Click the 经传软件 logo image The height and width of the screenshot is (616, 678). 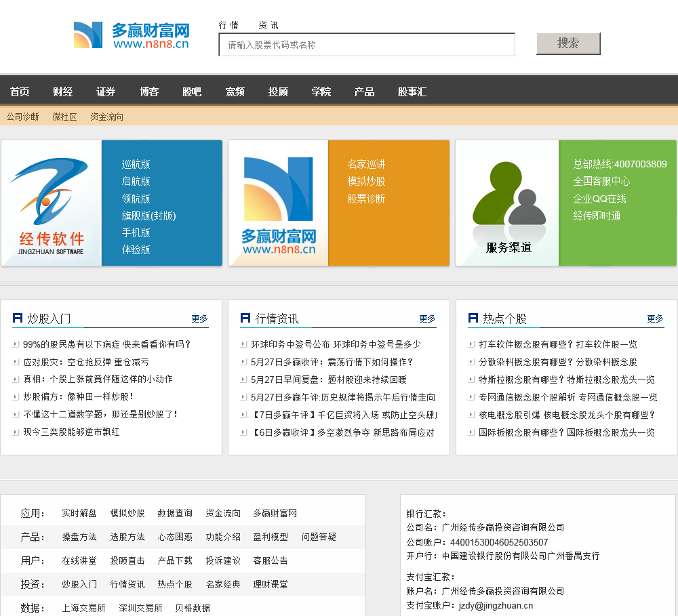click(51, 203)
